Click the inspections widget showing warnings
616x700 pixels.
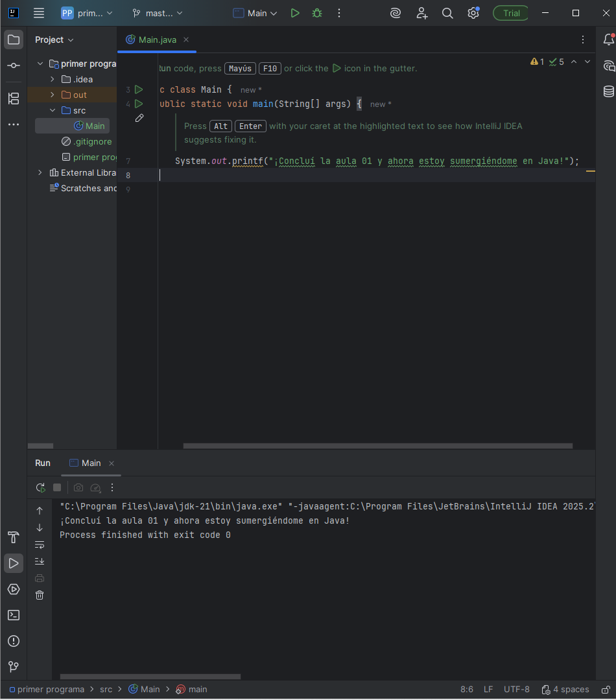547,62
